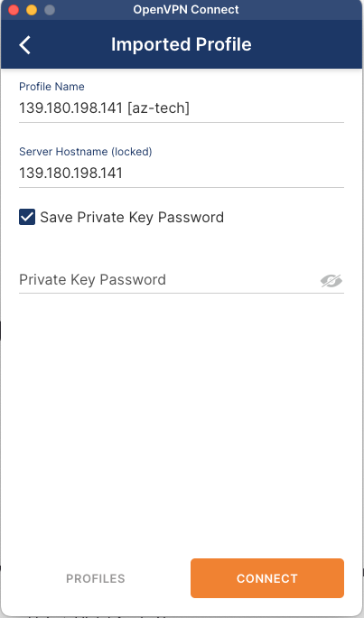Close the OpenVPN Connect window

[14, 10]
